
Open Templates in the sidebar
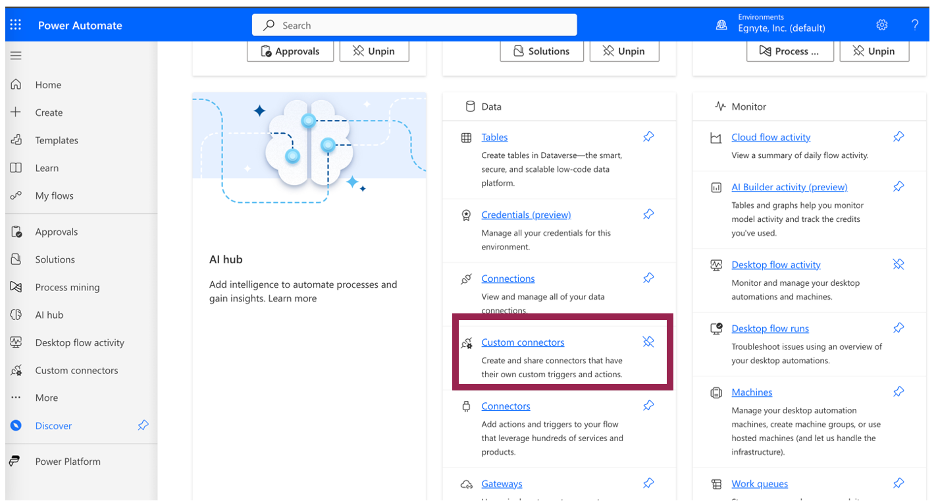[x=56, y=140]
